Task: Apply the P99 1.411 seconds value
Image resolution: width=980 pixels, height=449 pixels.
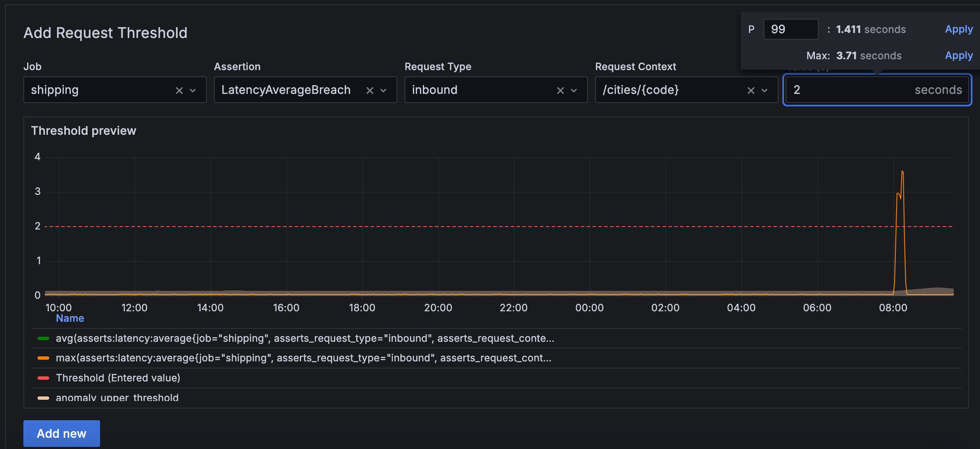Action: click(958, 29)
